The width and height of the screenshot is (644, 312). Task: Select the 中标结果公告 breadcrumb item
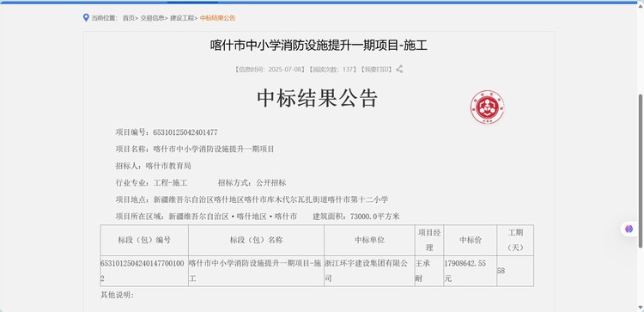[x=218, y=18]
